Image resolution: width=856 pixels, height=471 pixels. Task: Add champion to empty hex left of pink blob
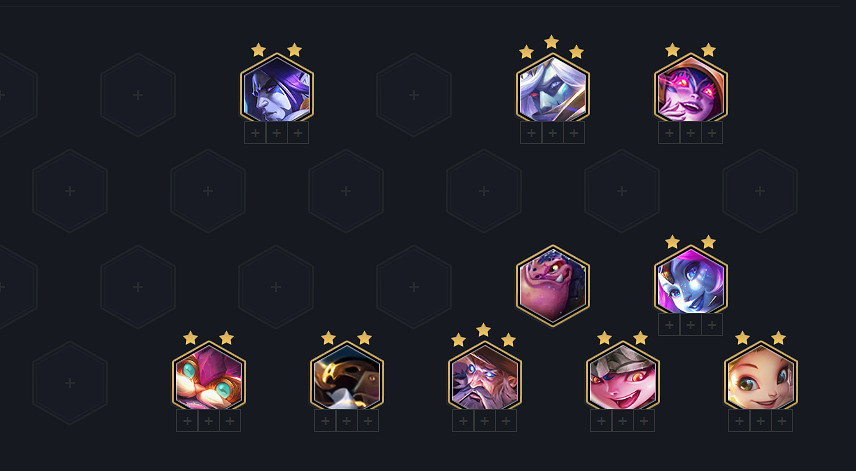pyautogui.click(x=414, y=287)
